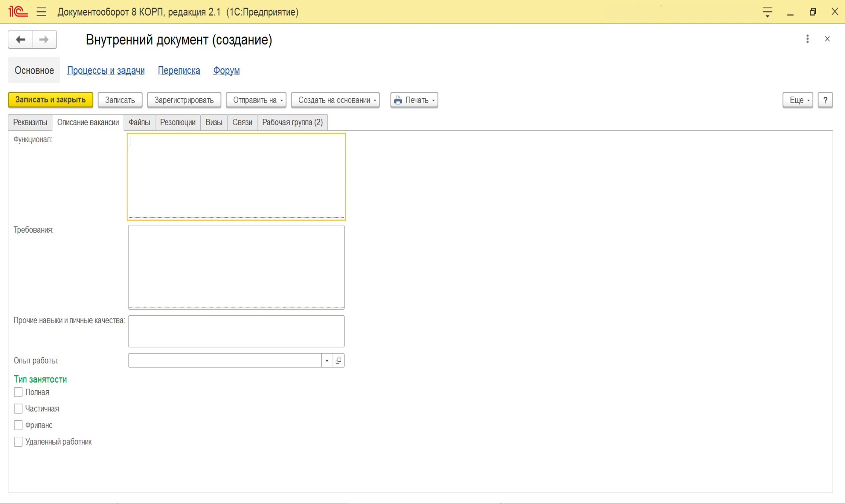This screenshot has height=504, width=845.
Task: Go forward with right arrow
Action: [44, 39]
